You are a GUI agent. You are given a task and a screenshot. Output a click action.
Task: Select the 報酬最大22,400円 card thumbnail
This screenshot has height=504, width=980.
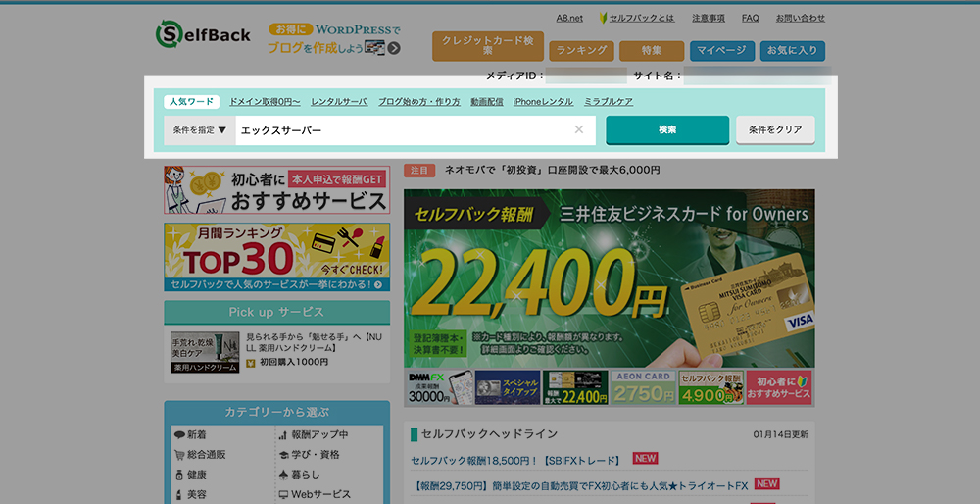[x=575, y=387]
